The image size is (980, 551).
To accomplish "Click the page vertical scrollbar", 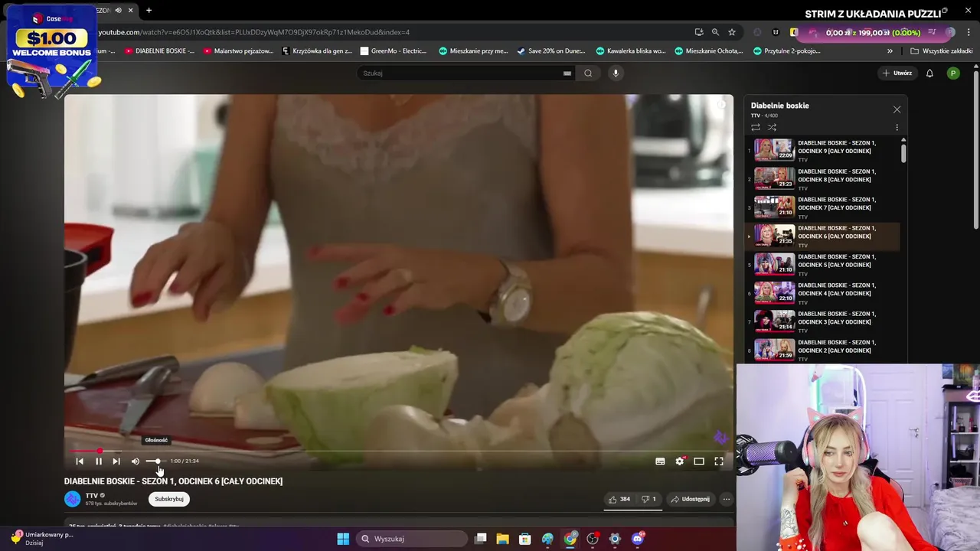I will (975, 149).
